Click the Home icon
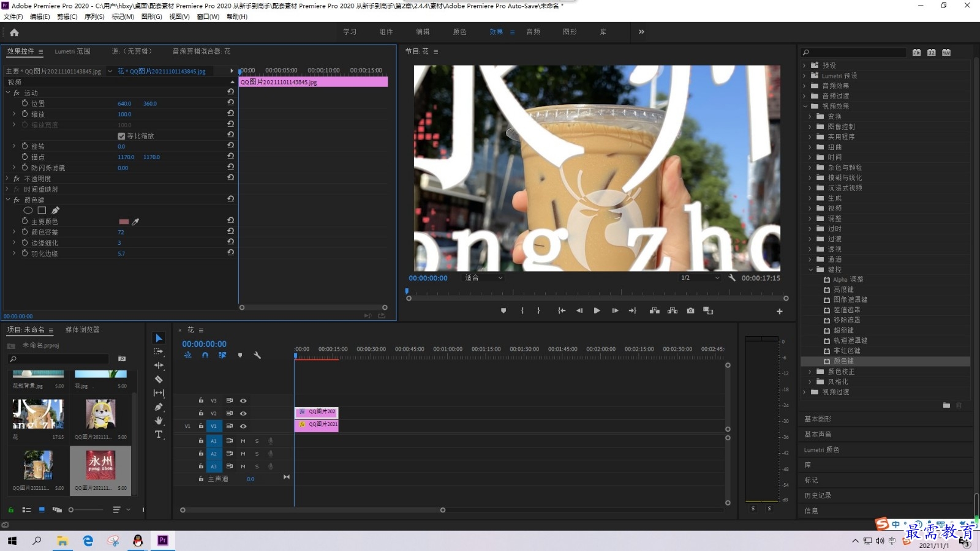 (x=14, y=32)
